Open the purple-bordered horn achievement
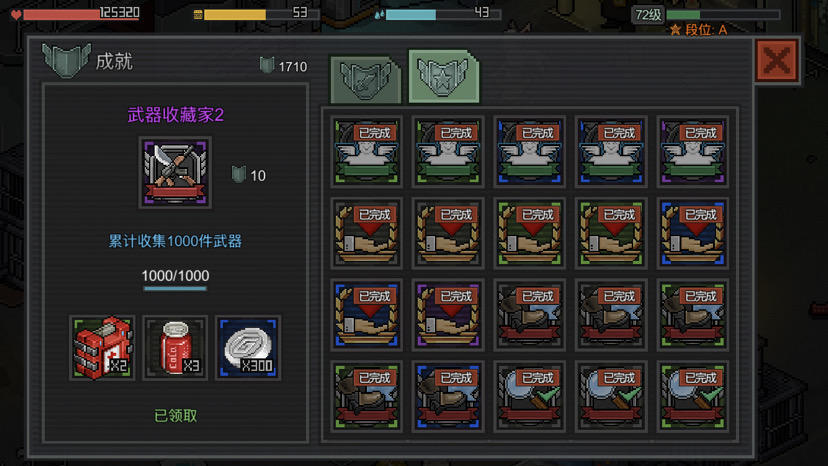828x466 pixels. click(x=448, y=315)
